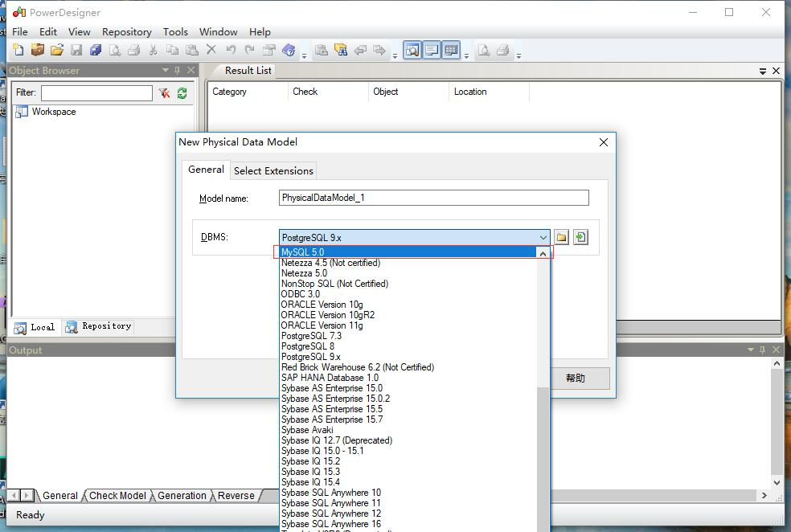The width and height of the screenshot is (791, 532).
Task: Click the Properties toolbar icon
Action: (x=269, y=49)
